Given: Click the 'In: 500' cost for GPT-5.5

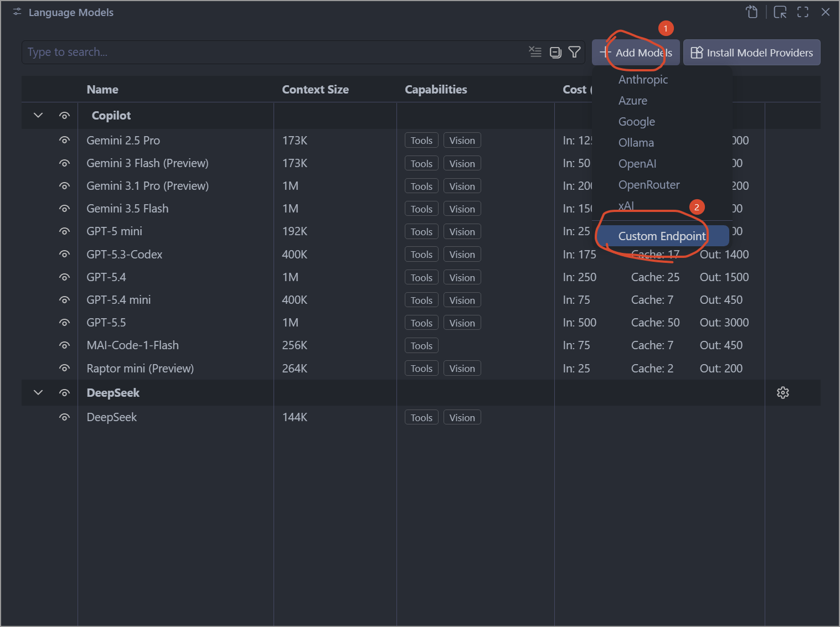Looking at the screenshot, I should (x=580, y=323).
